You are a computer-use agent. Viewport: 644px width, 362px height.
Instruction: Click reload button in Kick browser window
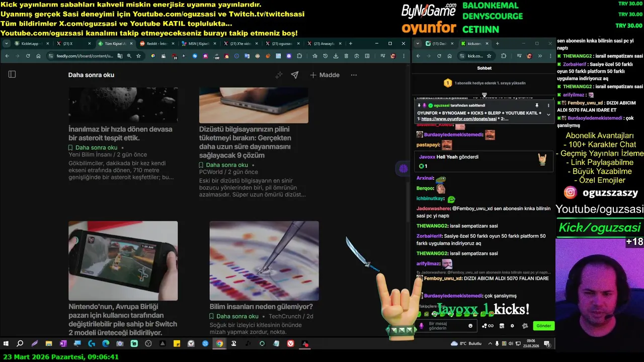click(439, 56)
